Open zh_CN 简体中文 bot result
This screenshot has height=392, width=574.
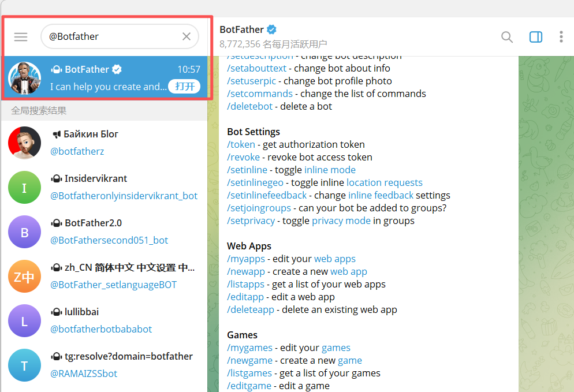[x=105, y=277]
